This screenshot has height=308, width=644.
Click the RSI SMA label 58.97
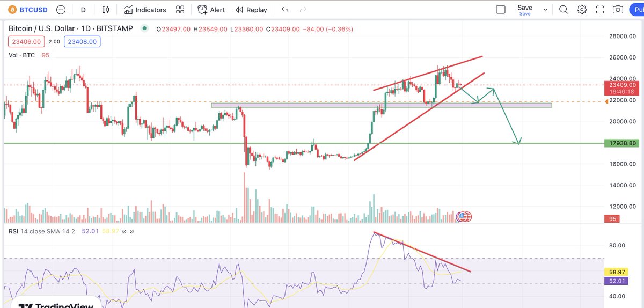[x=617, y=273]
